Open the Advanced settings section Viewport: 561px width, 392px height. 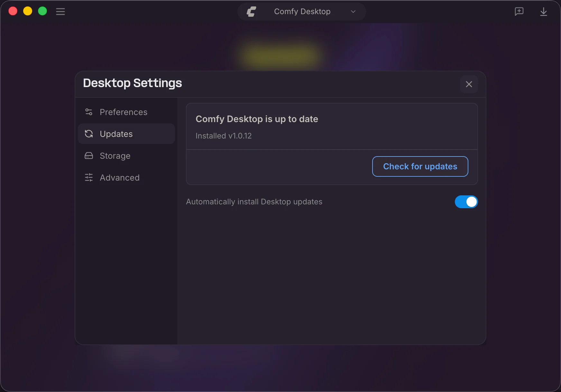click(126, 178)
